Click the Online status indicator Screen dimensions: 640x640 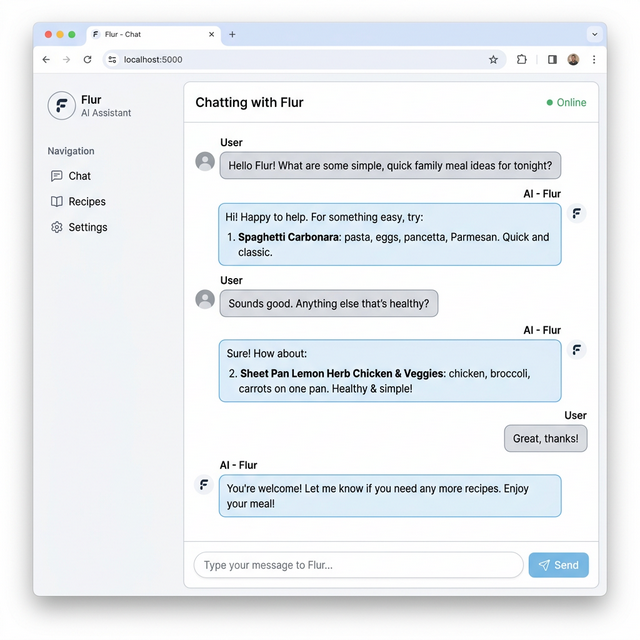click(x=567, y=102)
